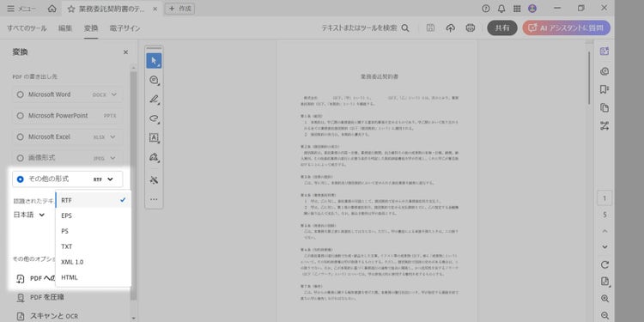The width and height of the screenshot is (644, 322).
Task: Open the hamburger メニュー button
Action: (x=21, y=9)
